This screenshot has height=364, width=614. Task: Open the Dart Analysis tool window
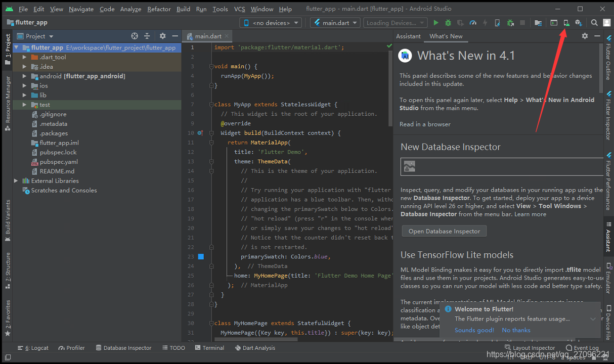[255, 348]
